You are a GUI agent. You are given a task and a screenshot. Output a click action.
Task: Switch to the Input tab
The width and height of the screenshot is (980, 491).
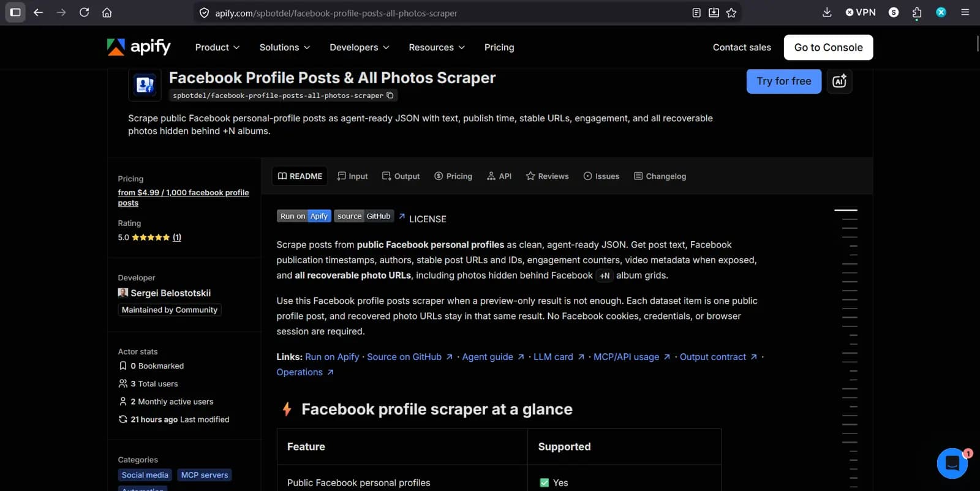point(352,176)
